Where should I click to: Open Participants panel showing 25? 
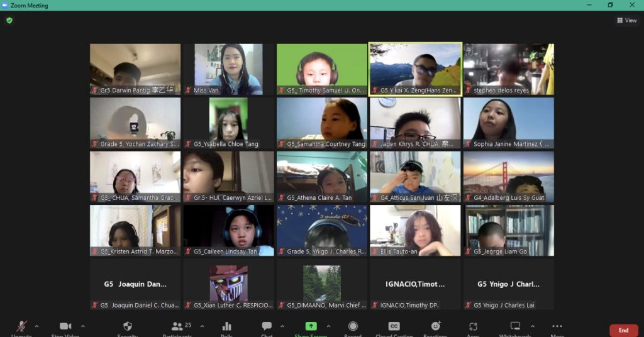[x=181, y=326]
